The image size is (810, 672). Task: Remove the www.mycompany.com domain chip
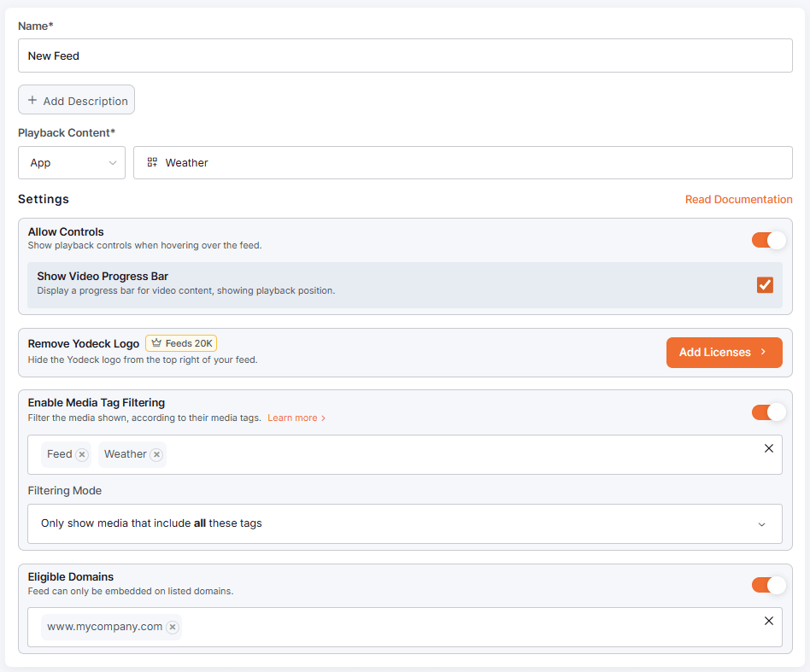tap(173, 627)
